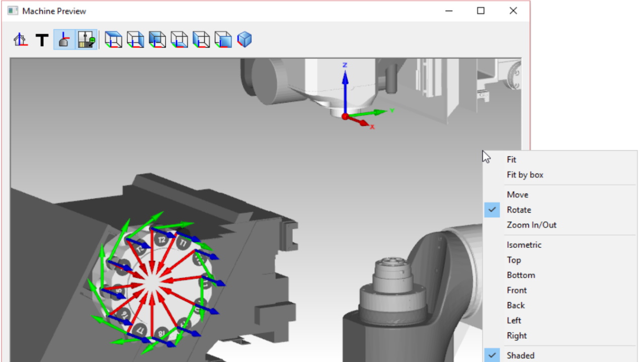This screenshot has width=644, height=362.
Task: Switch to Isometric view from menu
Action: pos(524,245)
